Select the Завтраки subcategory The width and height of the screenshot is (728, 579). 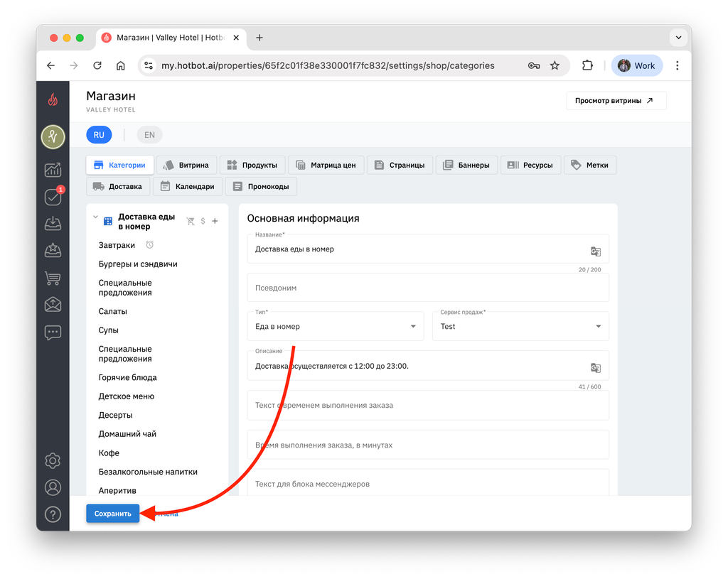(x=117, y=245)
